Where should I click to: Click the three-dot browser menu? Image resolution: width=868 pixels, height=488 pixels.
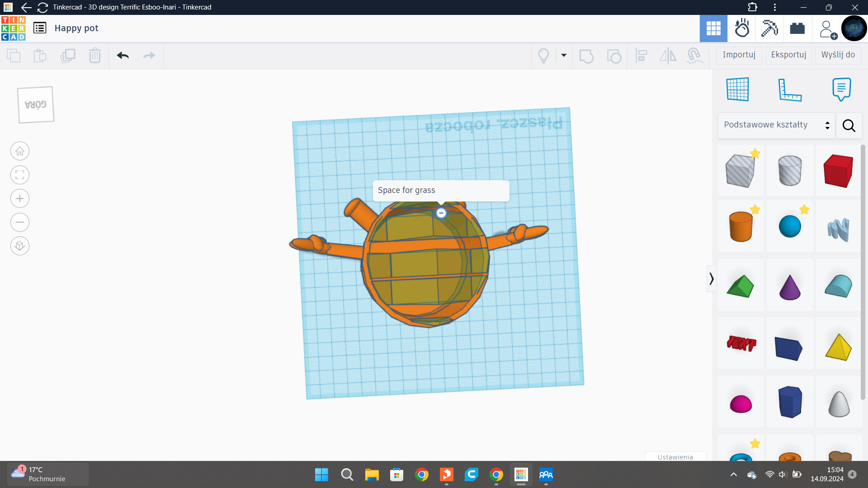click(775, 7)
